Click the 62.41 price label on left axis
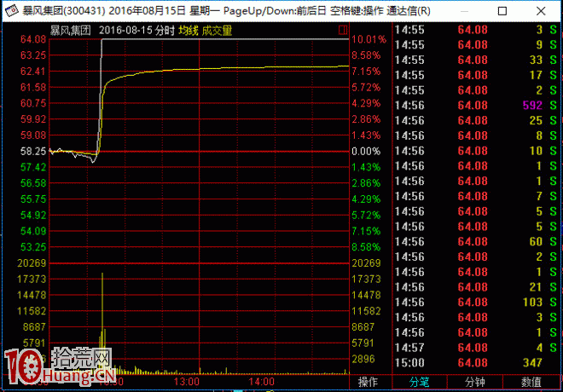Viewport: 563px width, 392px height. pyautogui.click(x=33, y=72)
